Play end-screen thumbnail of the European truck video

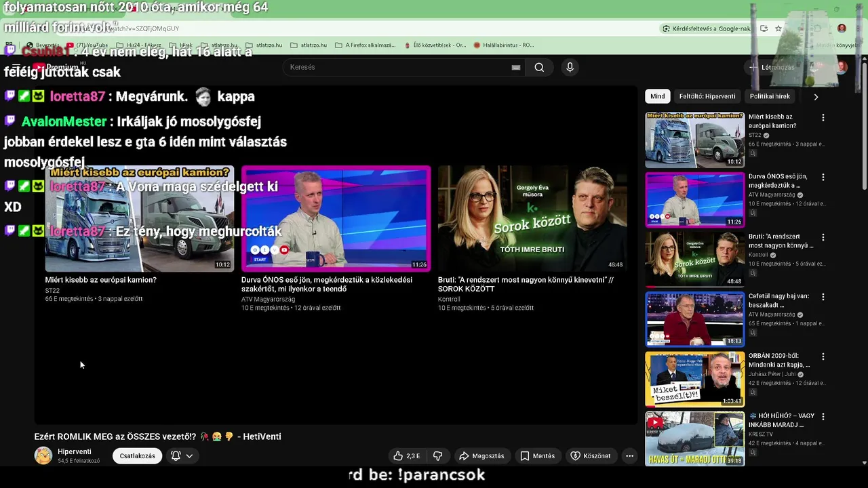click(x=140, y=218)
